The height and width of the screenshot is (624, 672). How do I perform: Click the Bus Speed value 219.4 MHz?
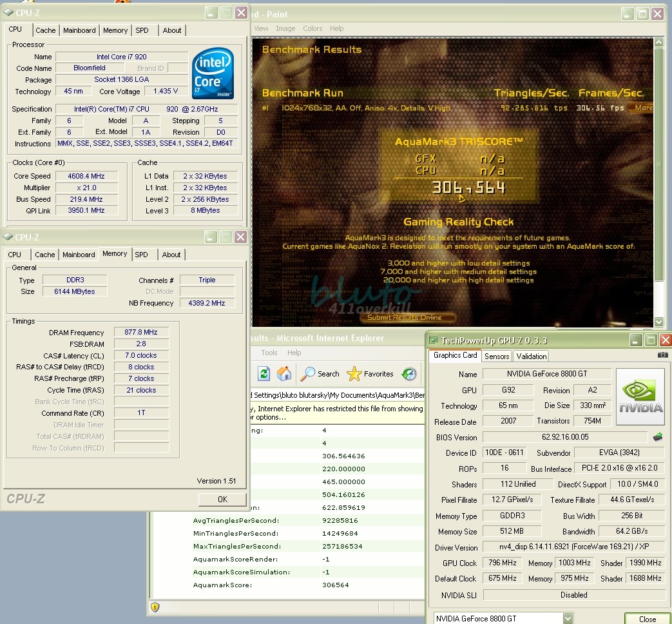coord(86,199)
